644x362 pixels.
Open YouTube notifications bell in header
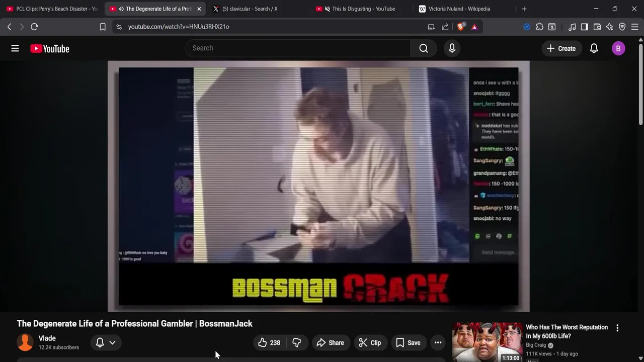[594, 48]
